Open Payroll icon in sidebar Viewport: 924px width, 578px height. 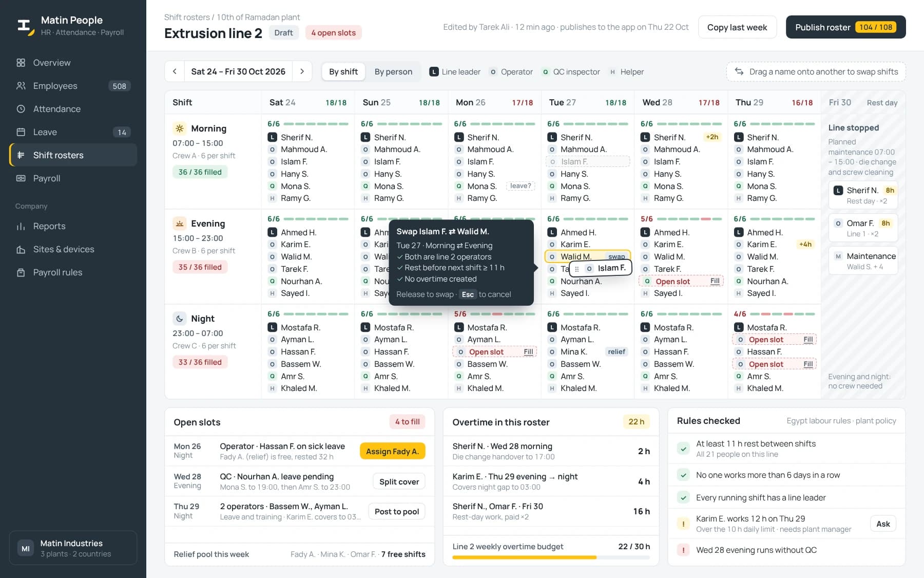(x=21, y=178)
